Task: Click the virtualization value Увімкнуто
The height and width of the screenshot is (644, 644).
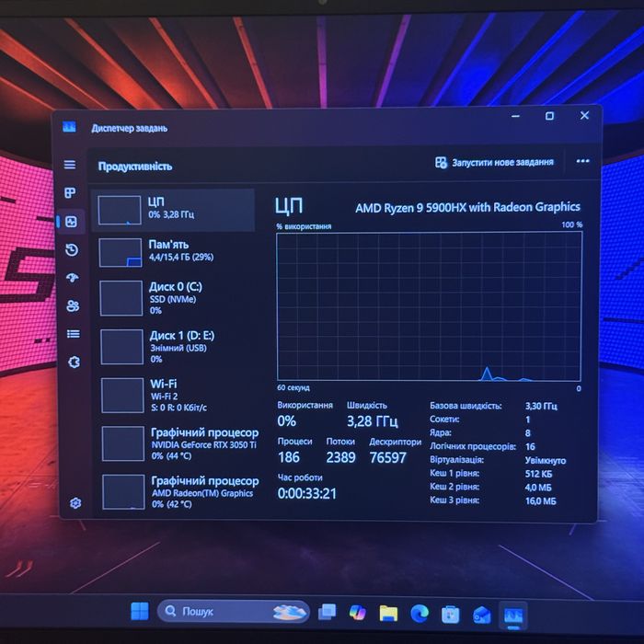Action: 546,460
